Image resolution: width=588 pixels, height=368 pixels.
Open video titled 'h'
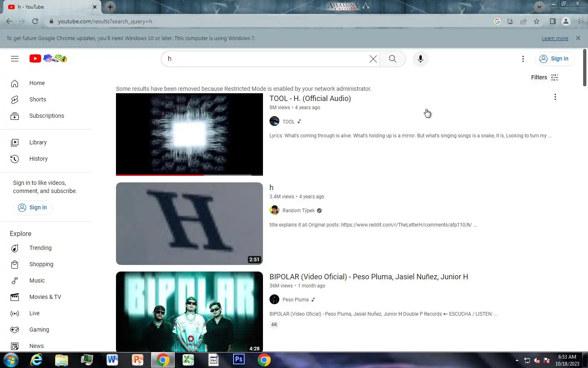[271, 188]
